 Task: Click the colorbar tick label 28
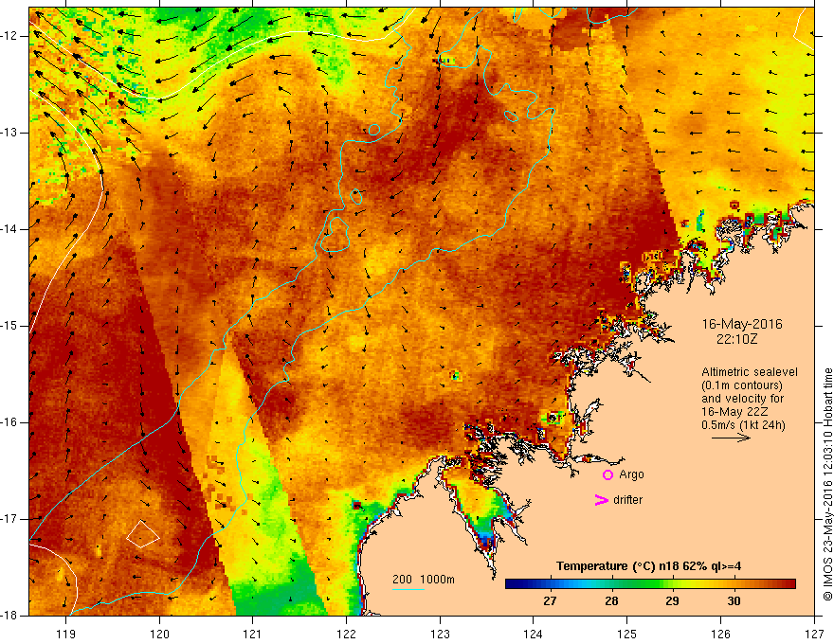[611, 601]
